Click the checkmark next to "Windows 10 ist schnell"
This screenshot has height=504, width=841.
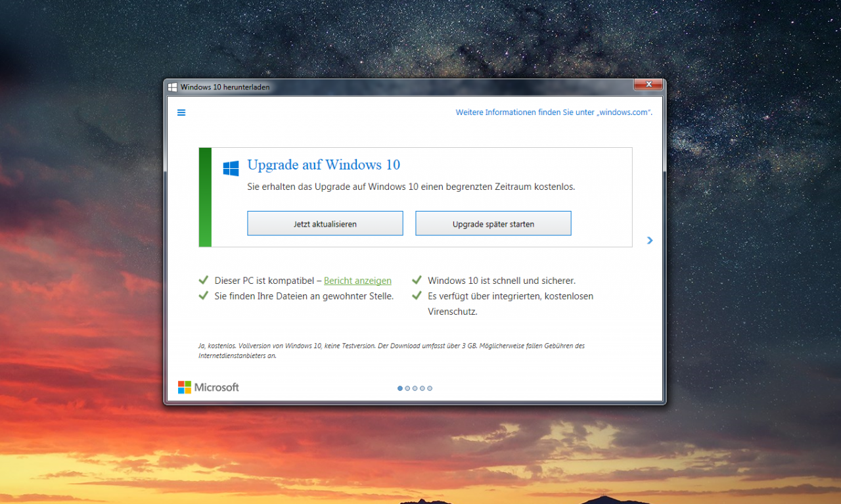click(417, 281)
